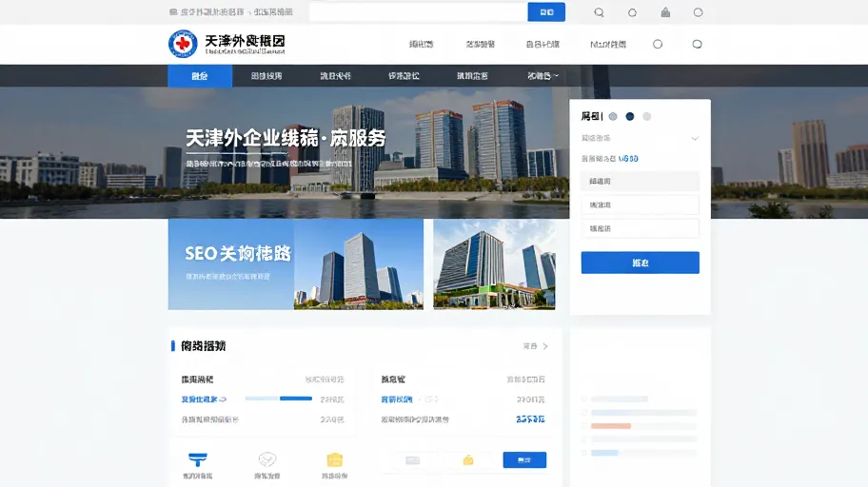Click the blue link text above the side panel inputs
Viewport: 868px width, 487px height.
pos(628,159)
